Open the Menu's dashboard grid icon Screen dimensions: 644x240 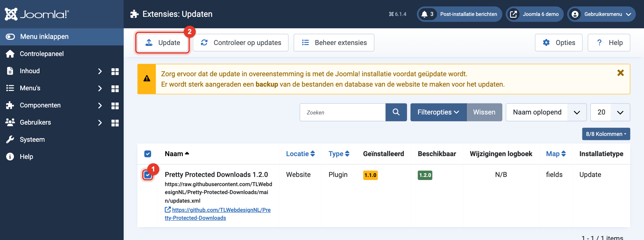115,88
